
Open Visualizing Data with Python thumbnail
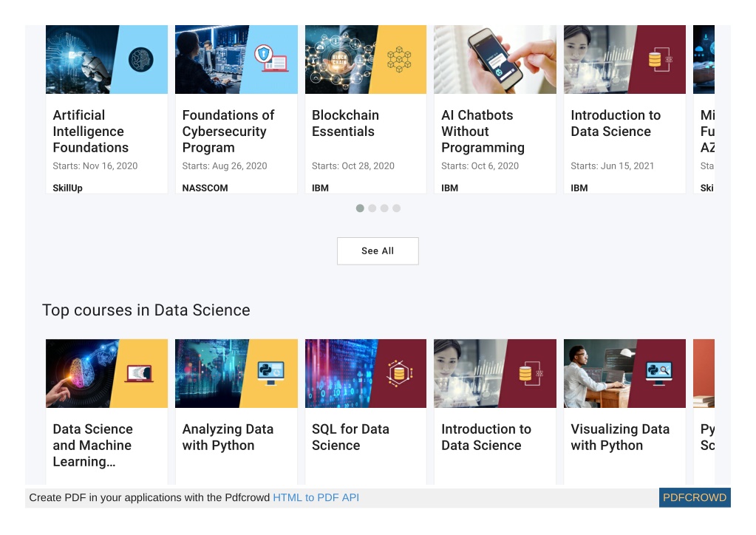[x=624, y=373]
